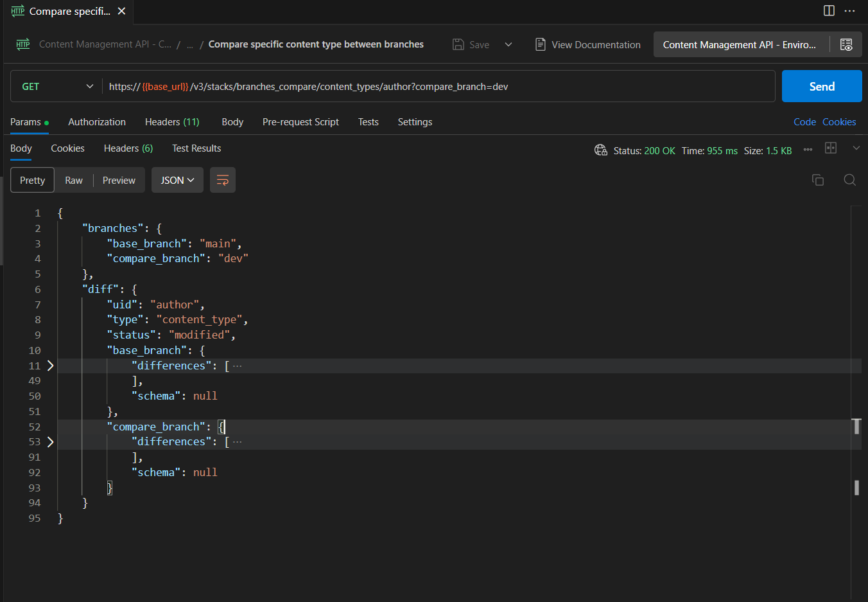
Task: Click the network information globe icon
Action: click(x=601, y=150)
